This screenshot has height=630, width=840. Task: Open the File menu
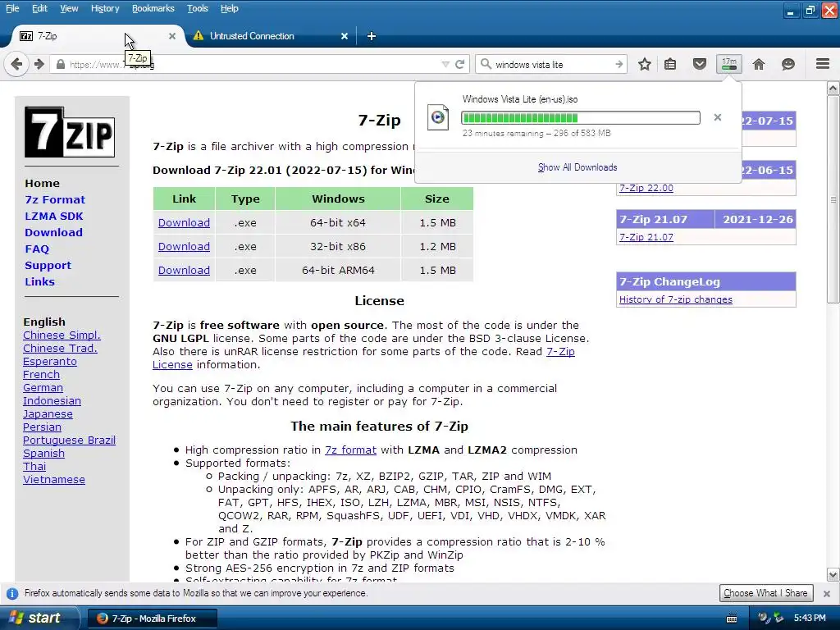[x=11, y=8]
